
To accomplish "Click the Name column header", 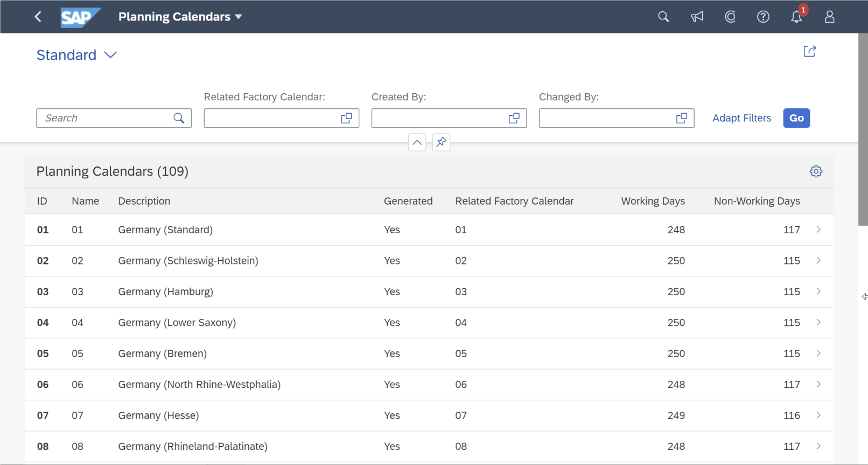I will point(85,201).
